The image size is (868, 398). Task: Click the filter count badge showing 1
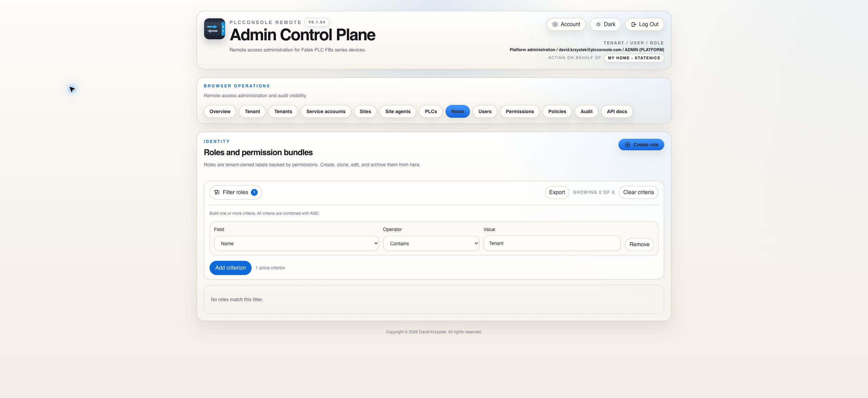coord(254,192)
